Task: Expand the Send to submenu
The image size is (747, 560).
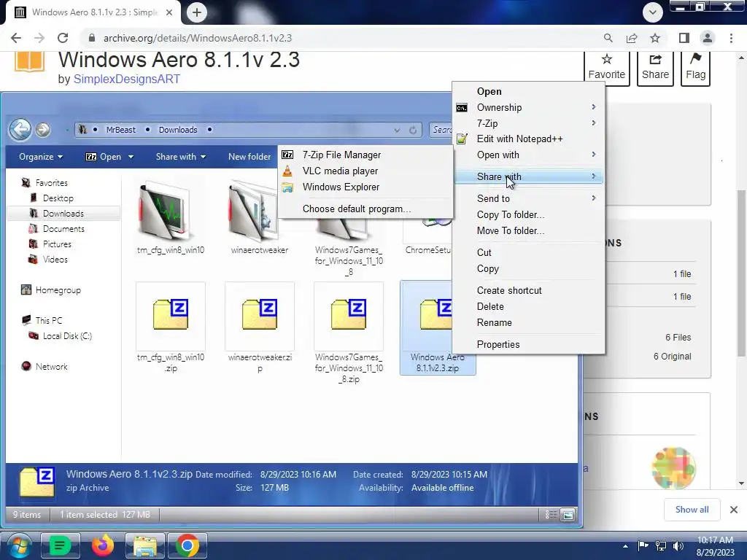Action: (x=528, y=198)
